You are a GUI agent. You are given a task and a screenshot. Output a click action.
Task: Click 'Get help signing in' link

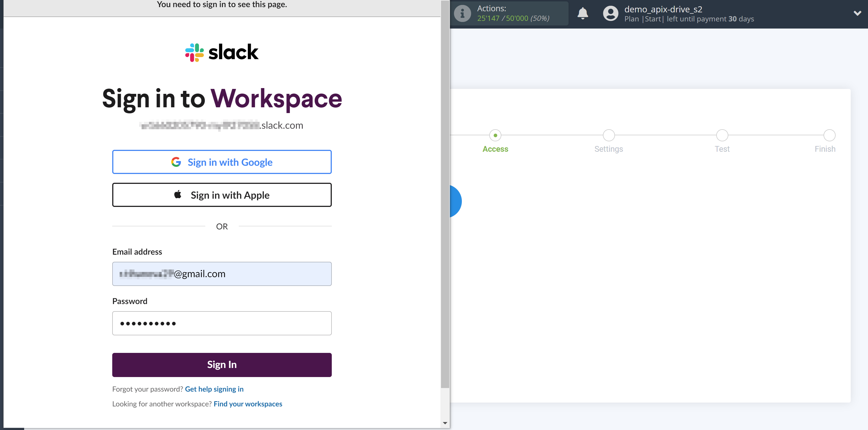(214, 389)
